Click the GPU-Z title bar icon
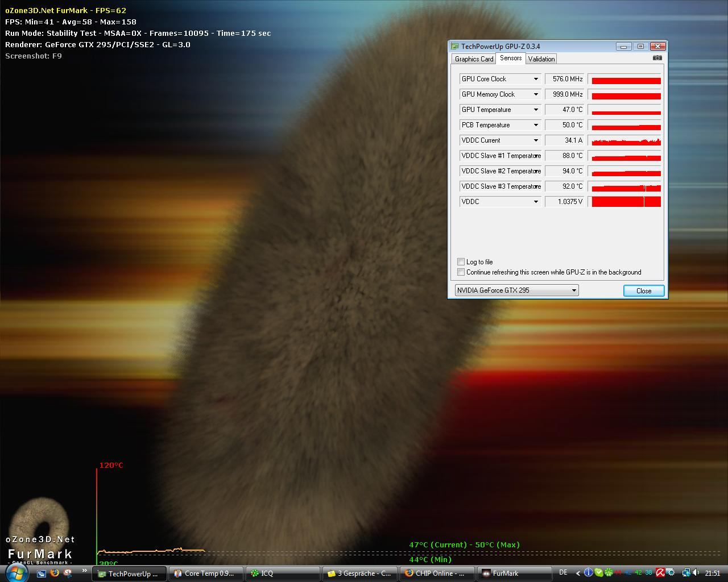Screen dimensions: 728x582 click(x=455, y=47)
